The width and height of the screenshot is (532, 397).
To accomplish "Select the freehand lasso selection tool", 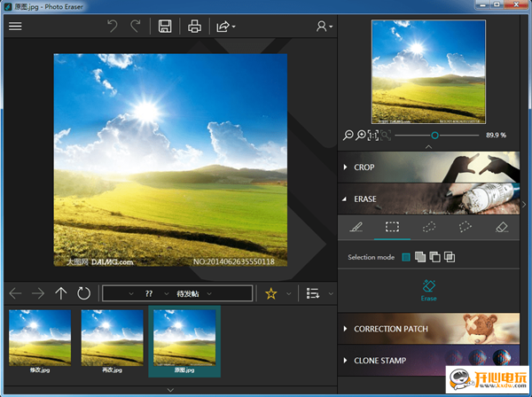I will (429, 227).
